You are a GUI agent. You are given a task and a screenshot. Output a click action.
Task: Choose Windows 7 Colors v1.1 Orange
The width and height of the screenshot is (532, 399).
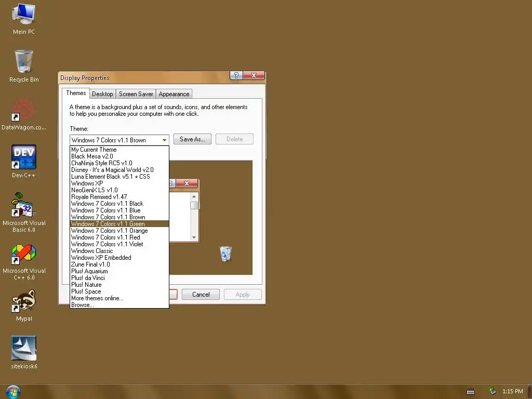coord(119,231)
